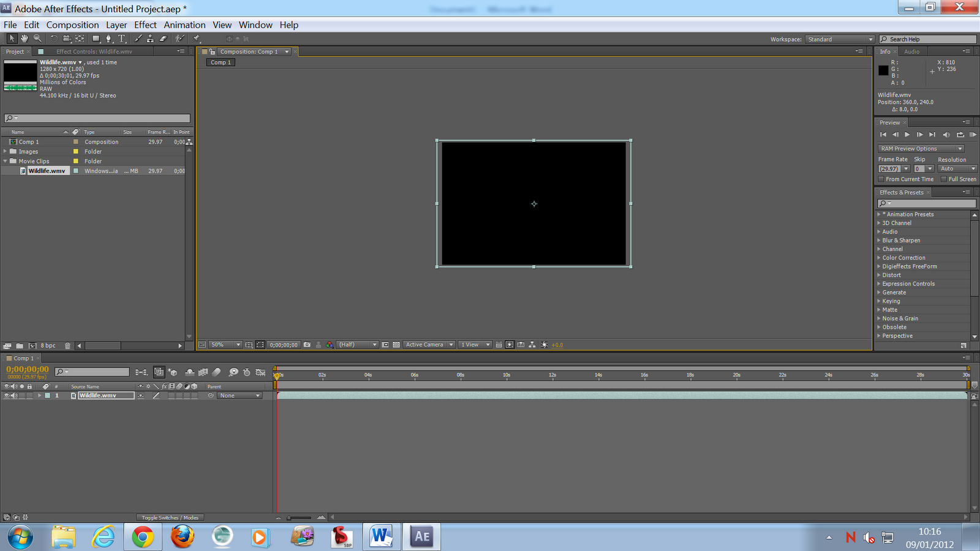Switch to the Audio tab in Info panel
The width and height of the screenshot is (980, 551).
pyautogui.click(x=912, y=51)
